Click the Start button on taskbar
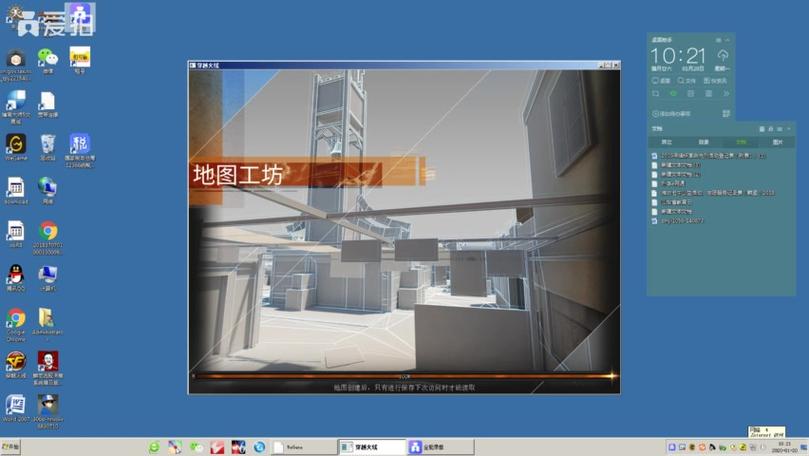 10,447
